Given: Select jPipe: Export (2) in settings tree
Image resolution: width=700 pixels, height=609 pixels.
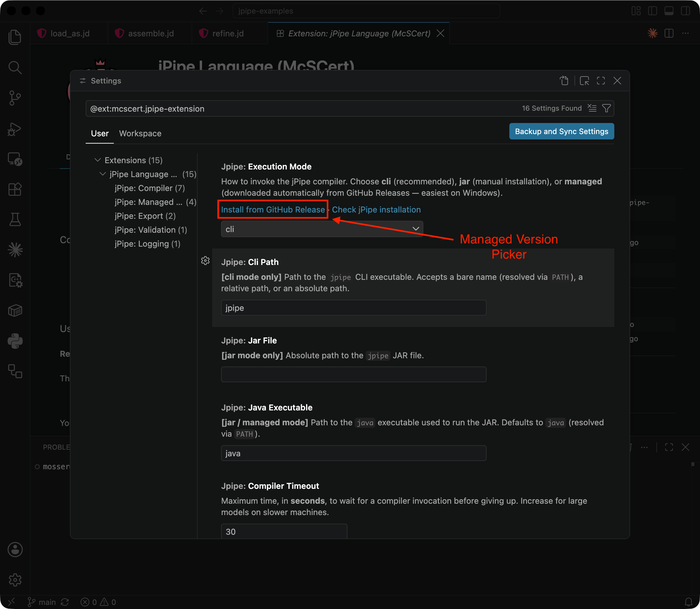Looking at the screenshot, I should coord(145,216).
